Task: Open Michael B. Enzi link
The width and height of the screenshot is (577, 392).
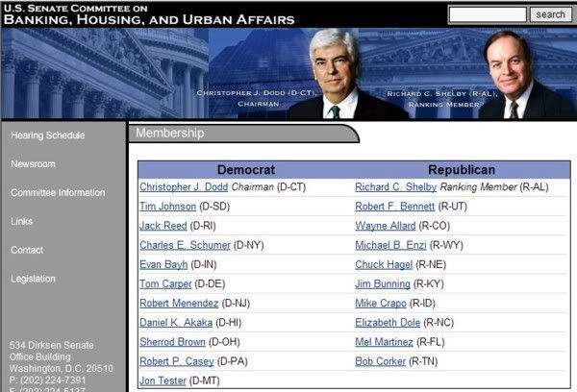Action: 390,245
